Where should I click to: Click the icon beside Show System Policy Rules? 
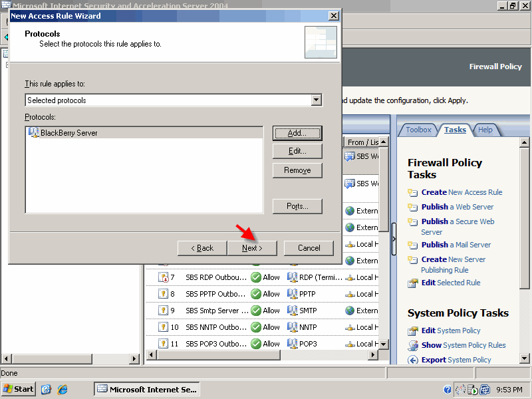(412, 345)
